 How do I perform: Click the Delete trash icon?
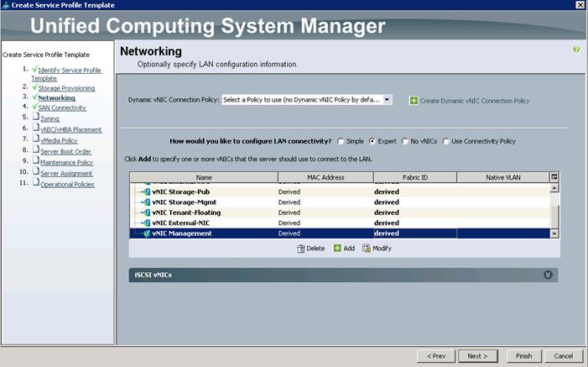[x=301, y=249]
